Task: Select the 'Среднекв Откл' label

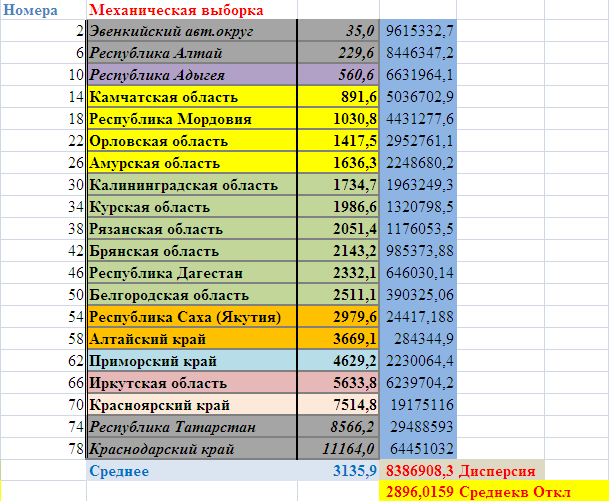Action: point(515,492)
